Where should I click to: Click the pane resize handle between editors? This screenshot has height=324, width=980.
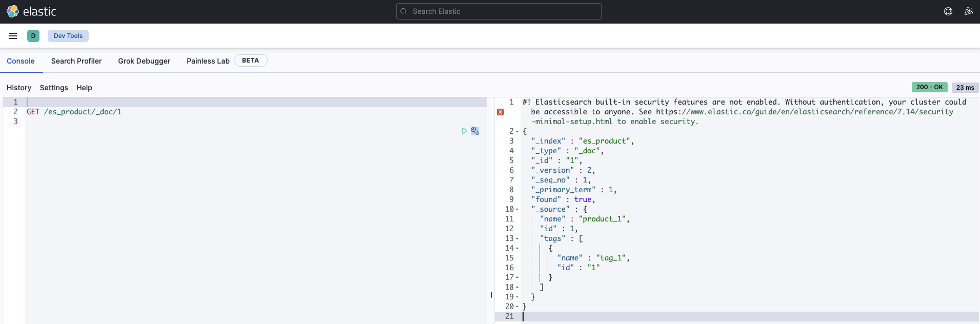[491, 295]
